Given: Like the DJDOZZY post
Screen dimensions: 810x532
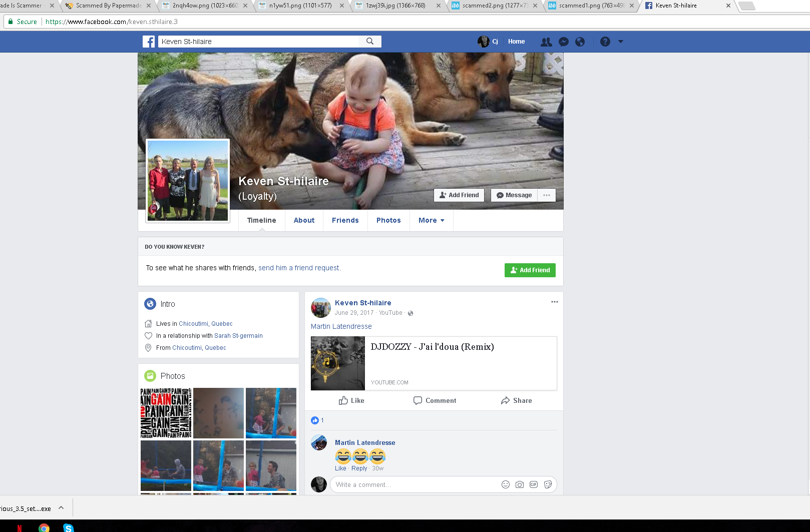Looking at the screenshot, I should [351, 400].
